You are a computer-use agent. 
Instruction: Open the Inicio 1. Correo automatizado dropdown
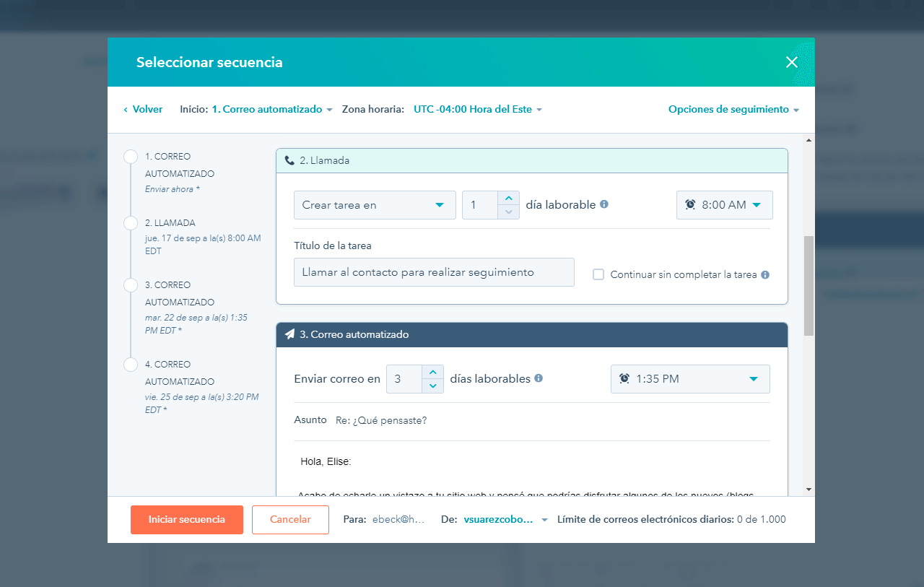[x=272, y=110]
